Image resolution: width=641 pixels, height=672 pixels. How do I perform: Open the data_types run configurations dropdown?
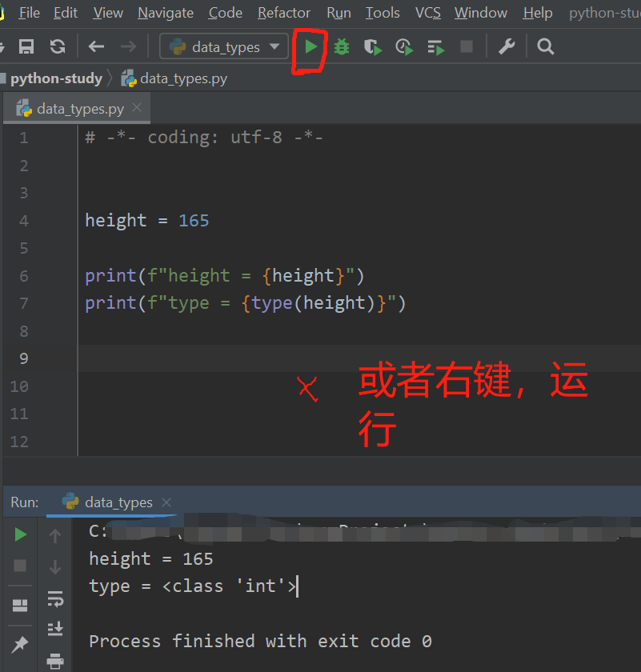223,46
